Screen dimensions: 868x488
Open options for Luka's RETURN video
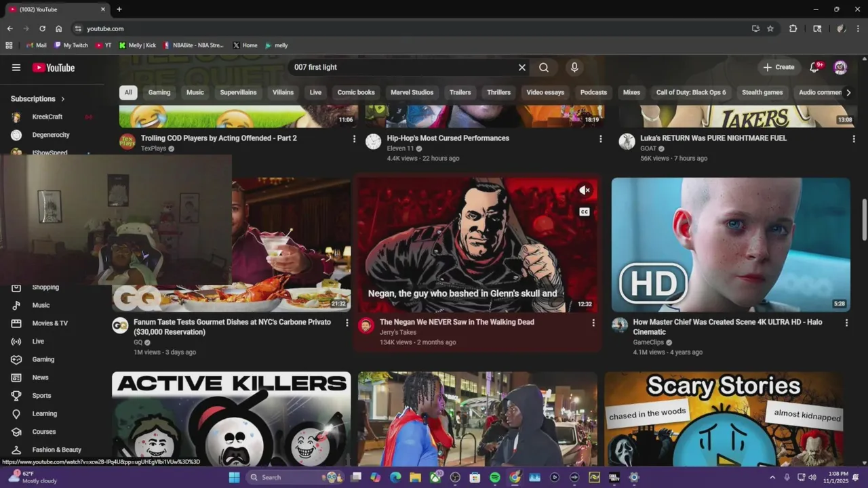click(854, 139)
